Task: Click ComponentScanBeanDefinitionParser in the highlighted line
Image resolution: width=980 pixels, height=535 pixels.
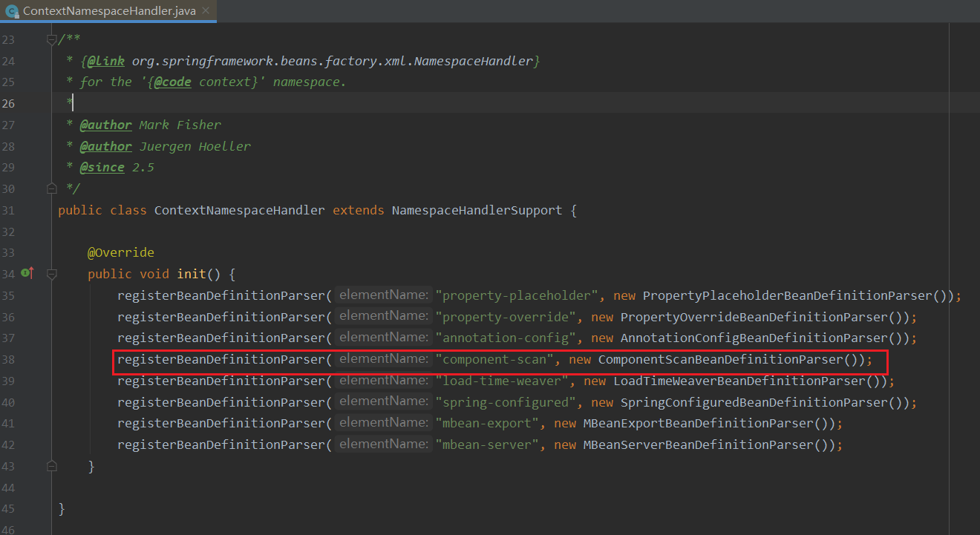Action: click(x=720, y=360)
